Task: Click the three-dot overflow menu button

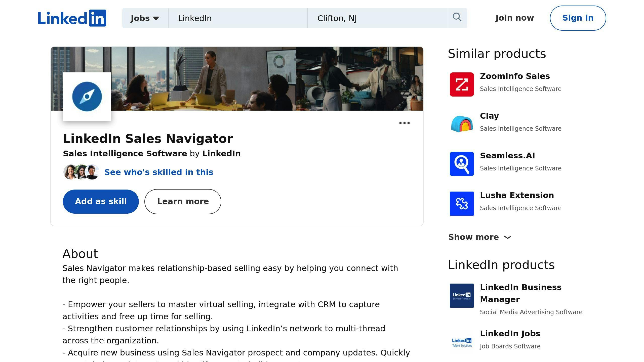Action: click(x=404, y=122)
